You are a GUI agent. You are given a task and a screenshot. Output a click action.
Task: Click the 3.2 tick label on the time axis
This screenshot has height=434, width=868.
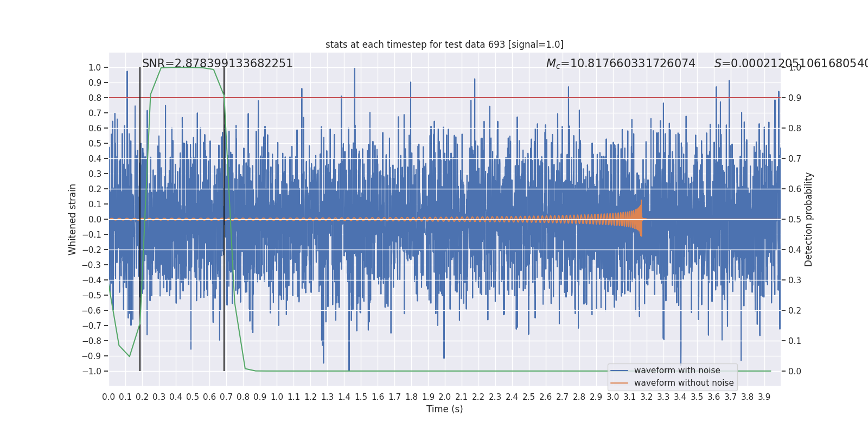[x=647, y=397]
